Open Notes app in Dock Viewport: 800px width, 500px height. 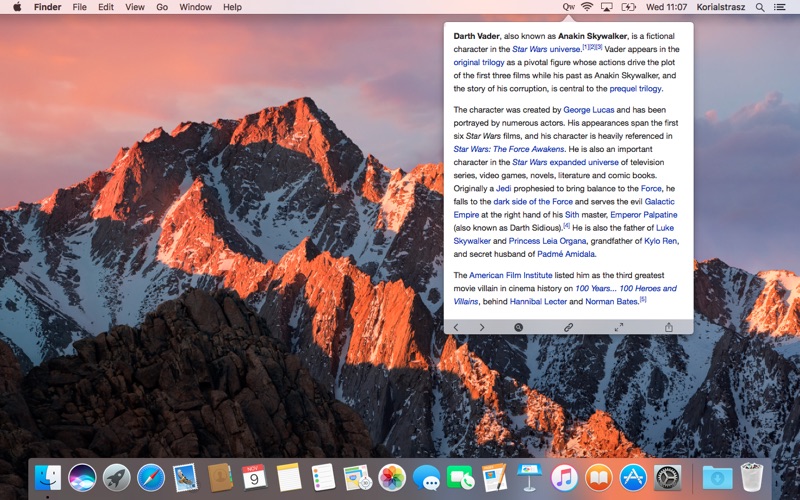(x=289, y=478)
